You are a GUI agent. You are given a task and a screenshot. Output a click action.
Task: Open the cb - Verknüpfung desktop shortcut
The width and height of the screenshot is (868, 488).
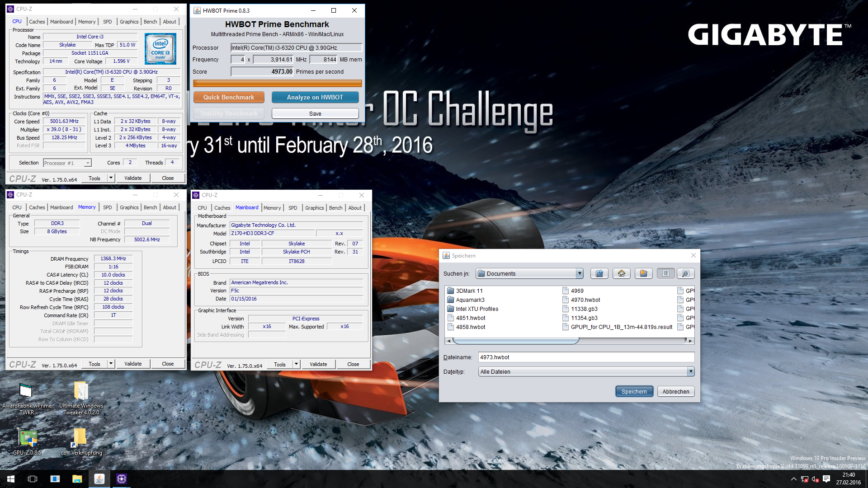pyautogui.click(x=81, y=442)
